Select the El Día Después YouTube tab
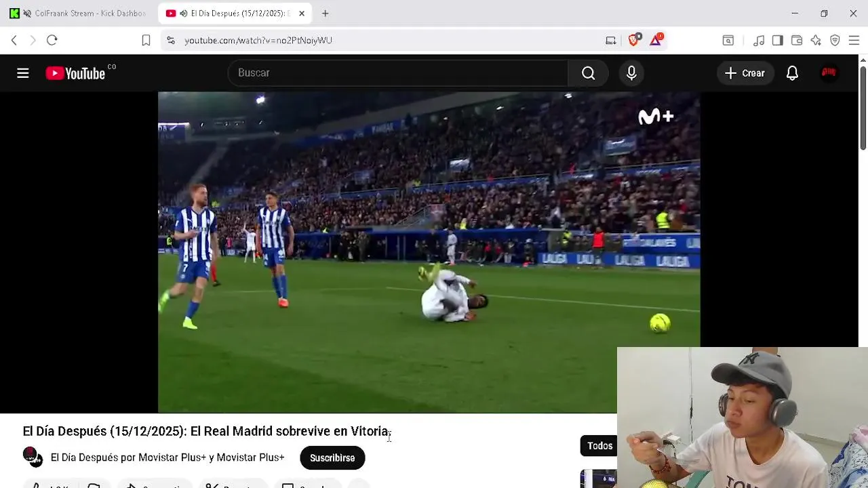The image size is (868, 488). [x=234, y=14]
